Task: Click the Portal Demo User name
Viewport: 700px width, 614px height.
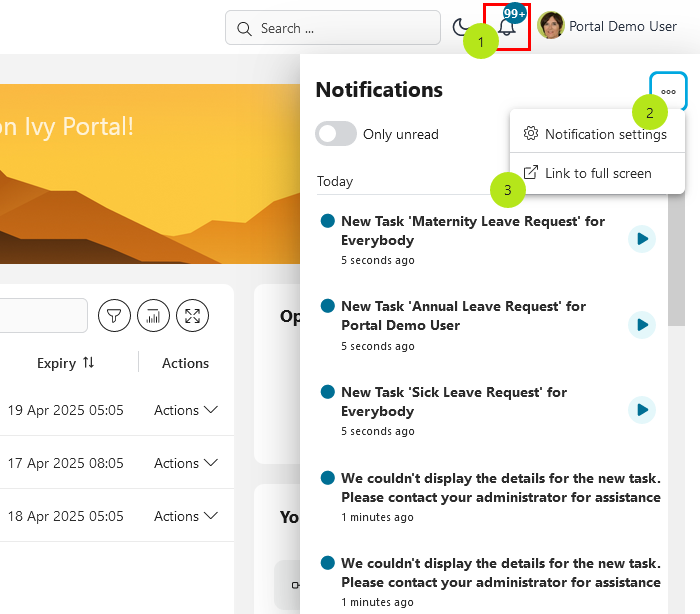Action: click(x=623, y=26)
